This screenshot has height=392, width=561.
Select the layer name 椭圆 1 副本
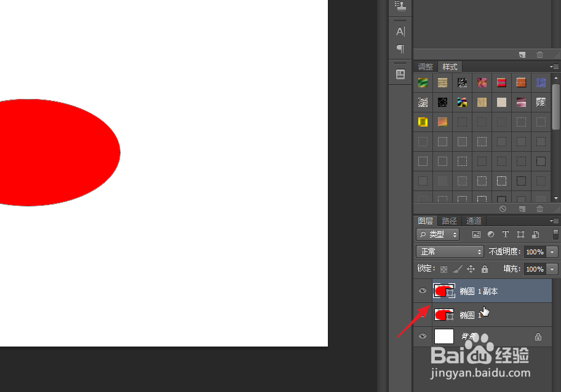coord(479,291)
